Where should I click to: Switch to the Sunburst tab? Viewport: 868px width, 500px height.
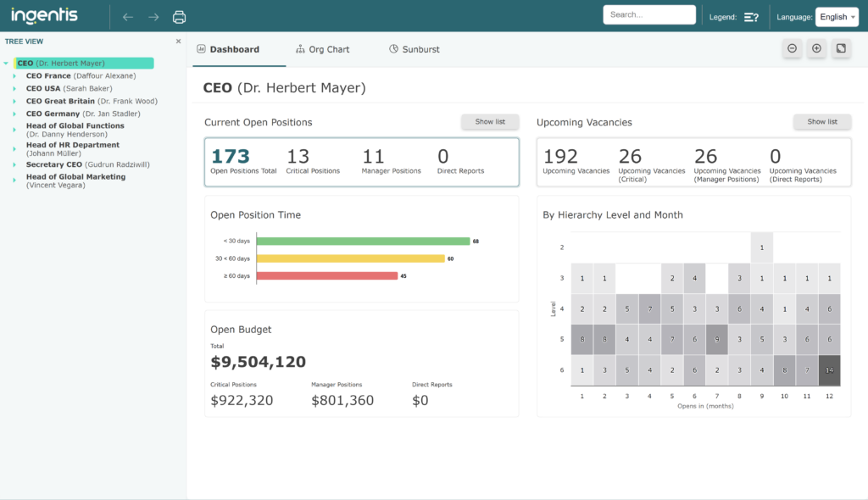(x=414, y=49)
